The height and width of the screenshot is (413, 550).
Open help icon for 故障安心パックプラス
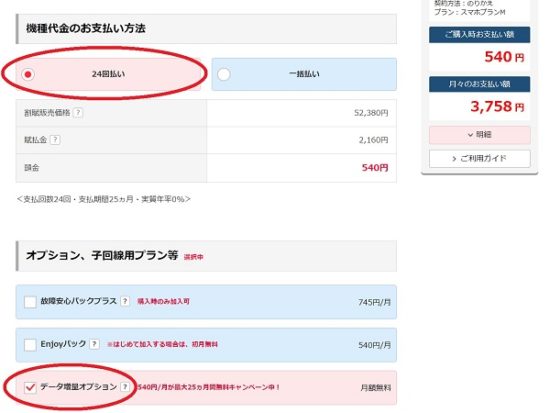pos(125,301)
